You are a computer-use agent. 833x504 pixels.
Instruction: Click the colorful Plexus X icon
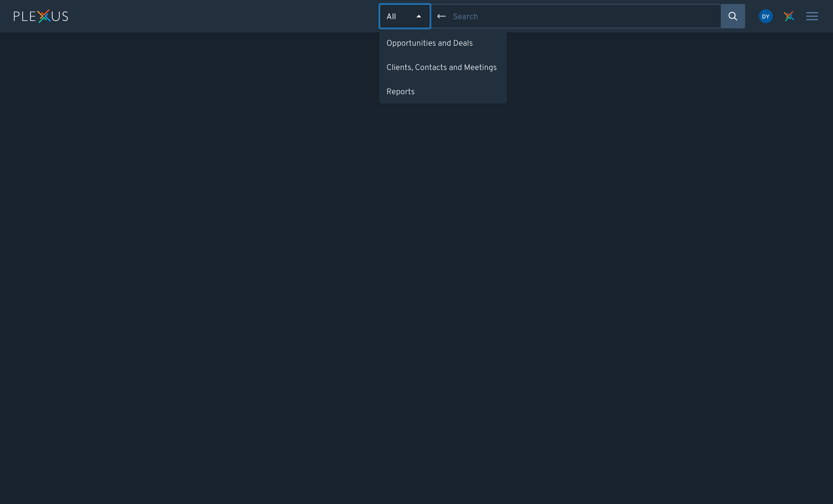[789, 16]
